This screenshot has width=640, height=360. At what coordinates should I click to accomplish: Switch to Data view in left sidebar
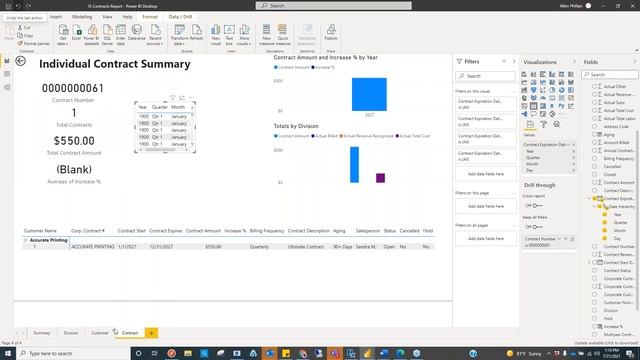7,74
